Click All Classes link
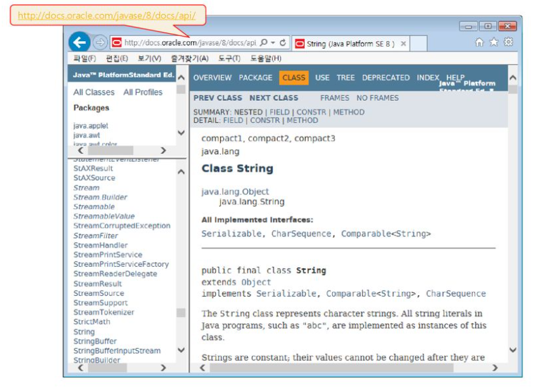Image resolution: width=551 pixels, height=392 pixels. 94,92
